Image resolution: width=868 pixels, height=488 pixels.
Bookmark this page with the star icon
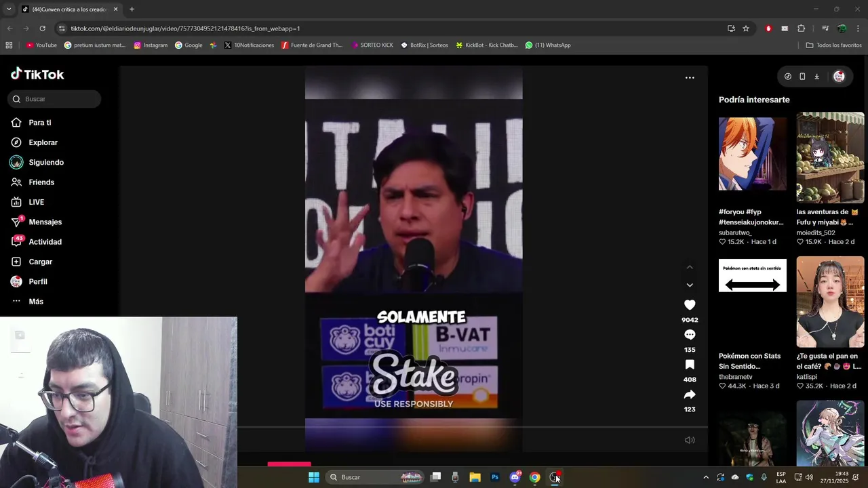click(x=746, y=28)
